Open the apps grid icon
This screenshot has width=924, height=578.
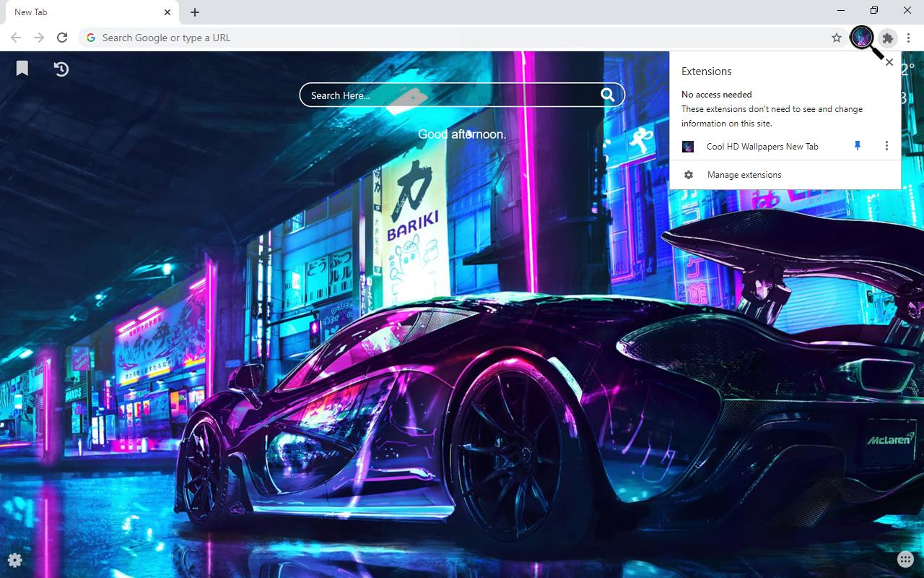pos(905,559)
